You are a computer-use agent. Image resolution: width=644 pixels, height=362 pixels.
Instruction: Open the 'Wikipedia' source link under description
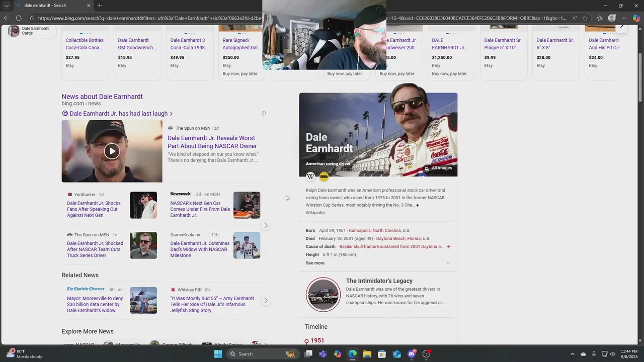tap(315, 213)
